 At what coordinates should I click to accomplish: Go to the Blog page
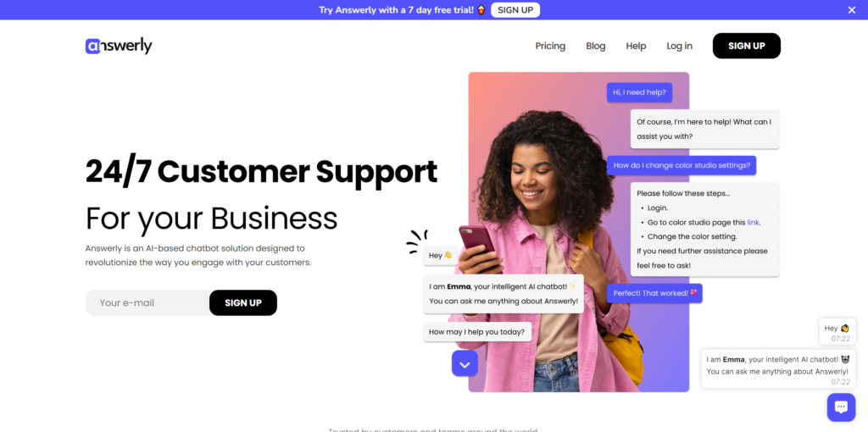click(596, 46)
